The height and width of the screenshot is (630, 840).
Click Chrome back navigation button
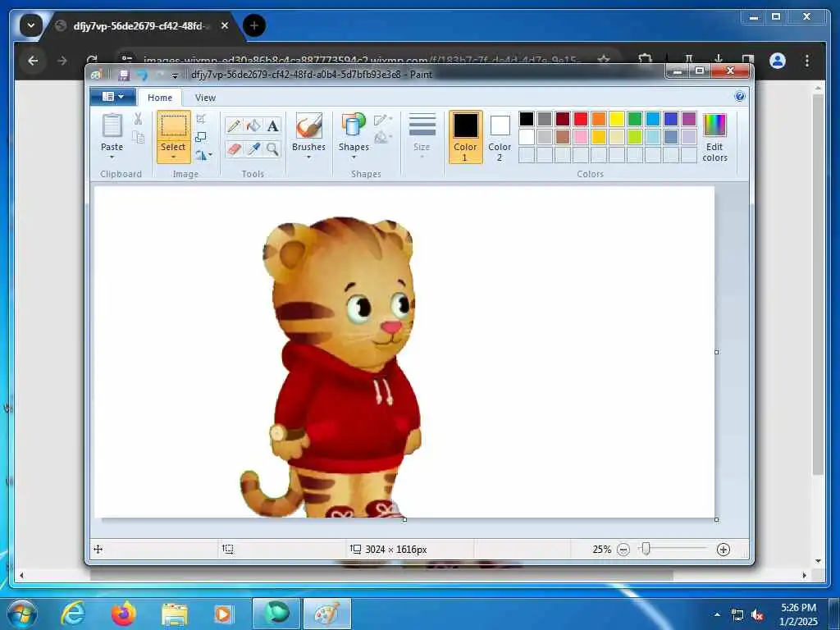pos(33,61)
